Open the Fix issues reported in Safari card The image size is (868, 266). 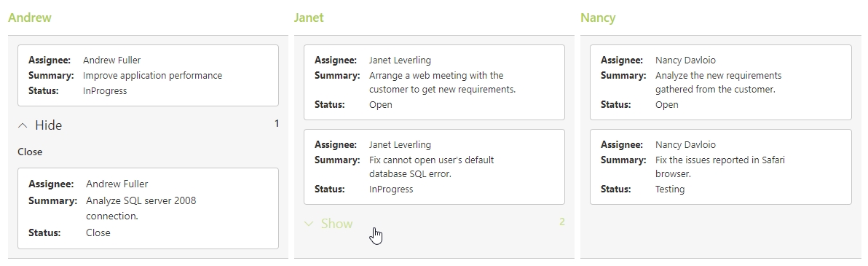[721, 167]
